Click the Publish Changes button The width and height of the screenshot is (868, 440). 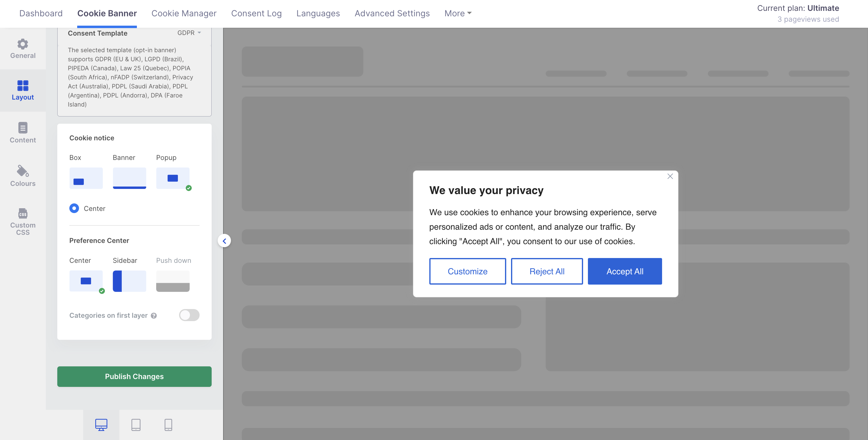tap(134, 376)
